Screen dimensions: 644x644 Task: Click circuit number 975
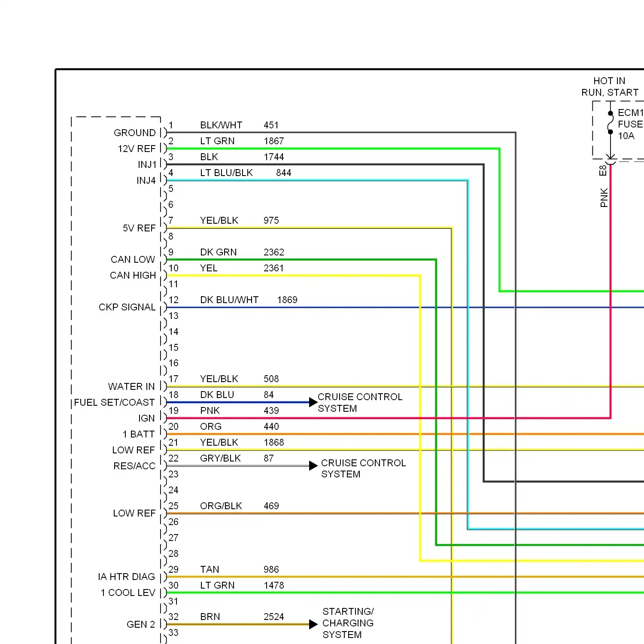tap(271, 221)
